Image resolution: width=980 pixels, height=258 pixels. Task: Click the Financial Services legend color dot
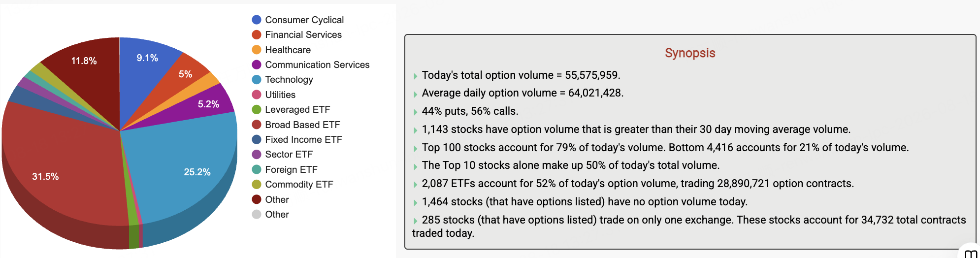257,34
